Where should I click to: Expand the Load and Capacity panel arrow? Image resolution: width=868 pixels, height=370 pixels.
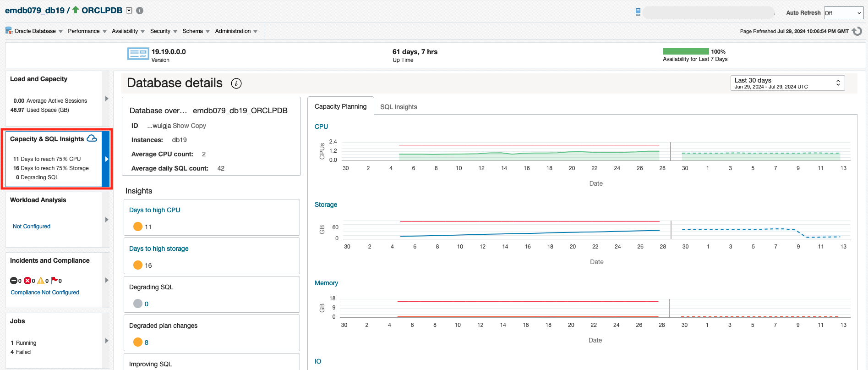pyautogui.click(x=107, y=99)
